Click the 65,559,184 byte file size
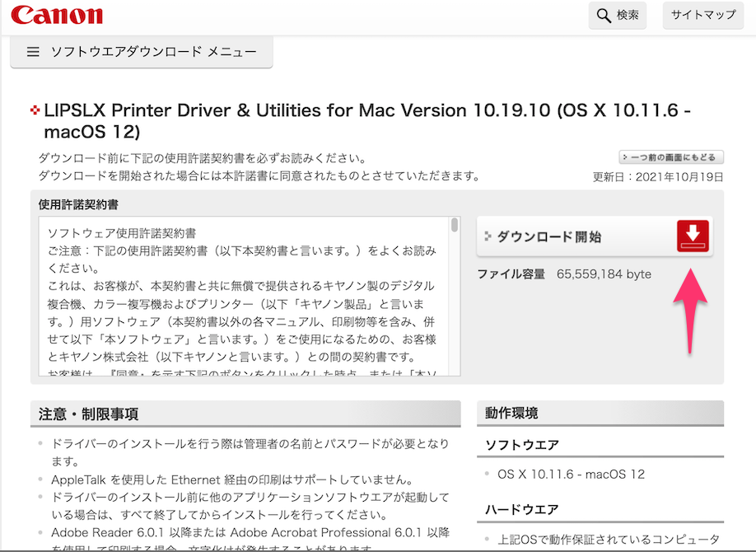The width and height of the screenshot is (756, 552). 604,274
